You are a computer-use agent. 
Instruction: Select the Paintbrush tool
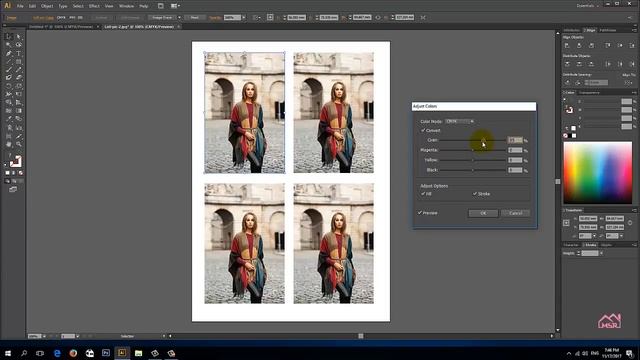point(9,70)
